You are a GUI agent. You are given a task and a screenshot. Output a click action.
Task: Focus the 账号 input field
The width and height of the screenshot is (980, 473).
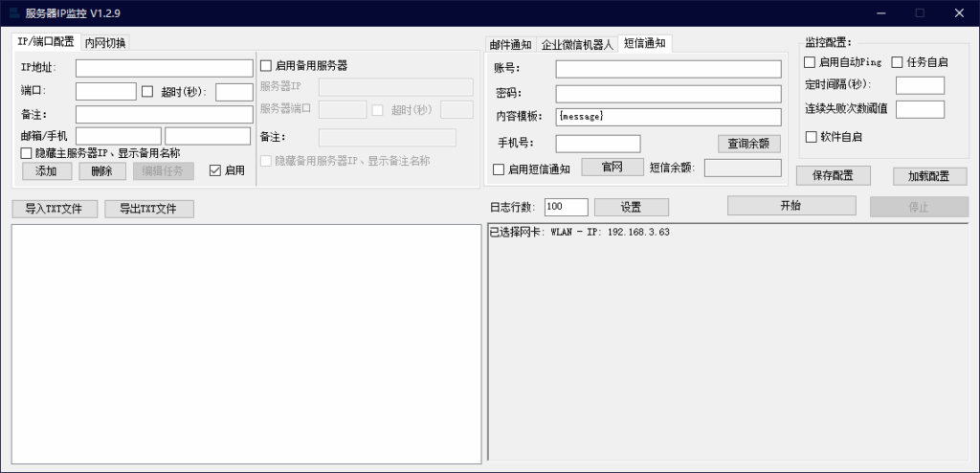pyautogui.click(x=668, y=69)
